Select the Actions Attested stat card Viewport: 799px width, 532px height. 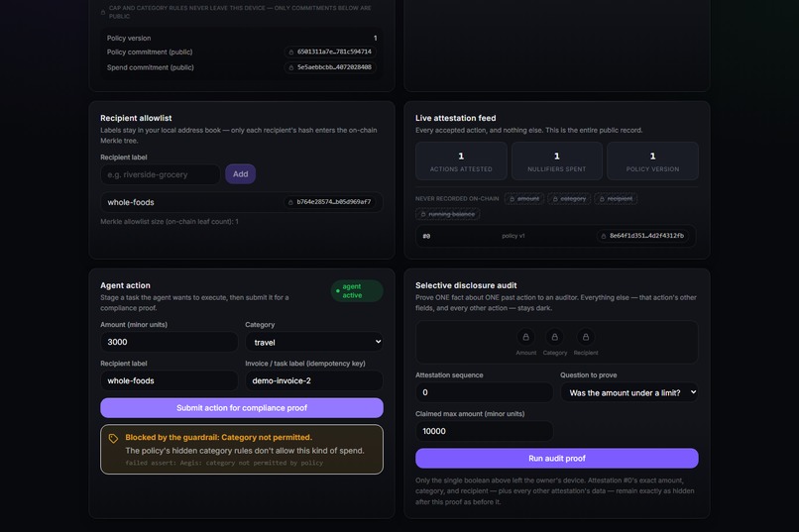point(461,161)
